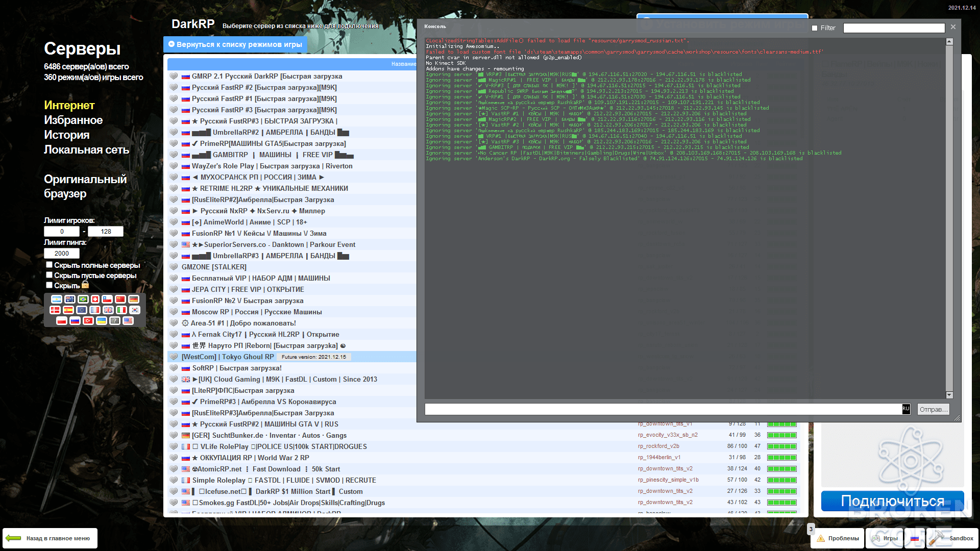
Task: Select '[WestCom] | Tokyo Ghoul RP' server row
Action: pyautogui.click(x=292, y=357)
